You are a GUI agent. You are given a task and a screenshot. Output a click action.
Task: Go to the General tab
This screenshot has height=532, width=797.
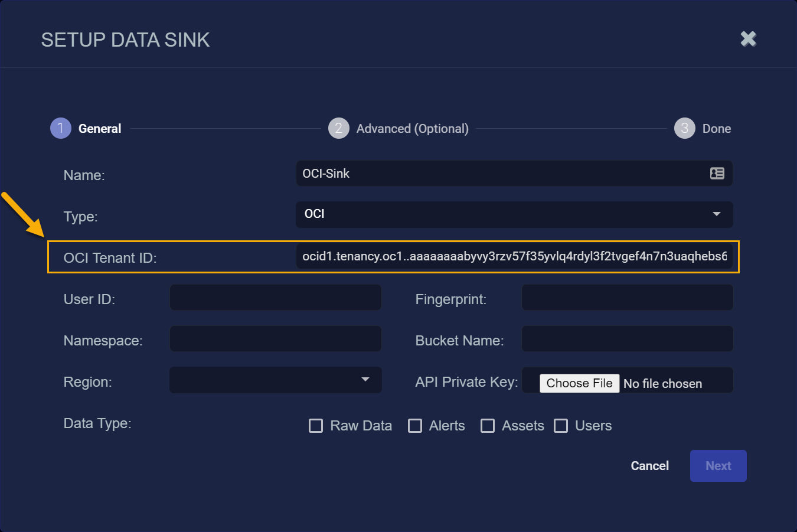[x=100, y=129]
